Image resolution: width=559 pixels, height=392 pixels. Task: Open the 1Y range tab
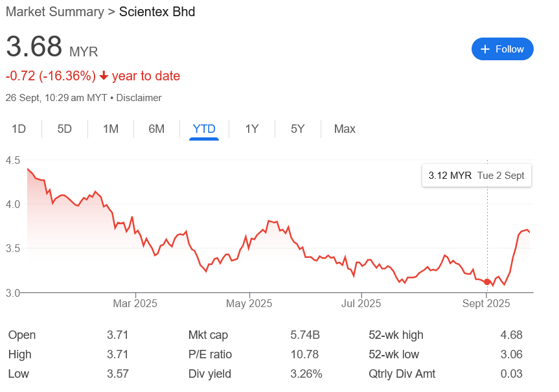coord(252,129)
